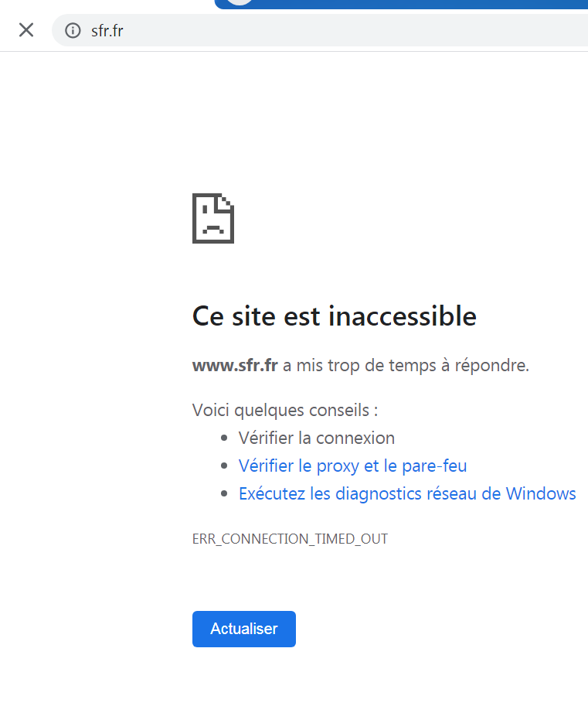Click the bold www.sfr.fr text
Image resolution: width=588 pixels, height=713 pixels.
[x=235, y=366]
